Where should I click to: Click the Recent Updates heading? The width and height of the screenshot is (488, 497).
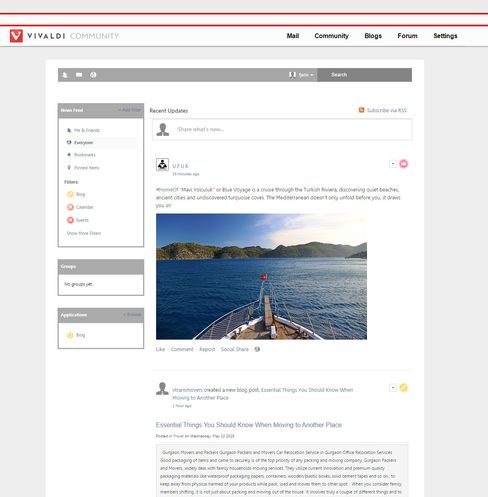tap(169, 111)
